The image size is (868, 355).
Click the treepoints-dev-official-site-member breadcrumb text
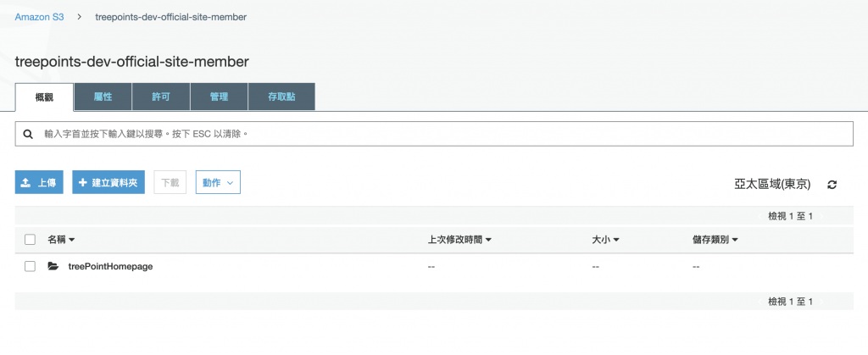click(x=171, y=17)
